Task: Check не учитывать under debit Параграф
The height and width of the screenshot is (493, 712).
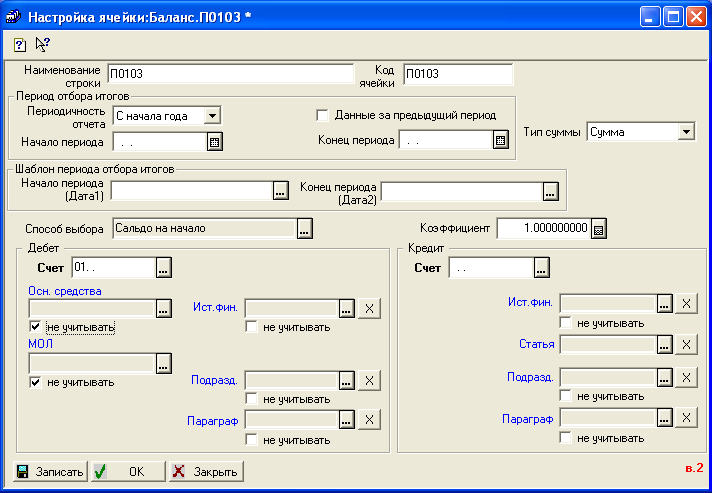Action: (251, 439)
